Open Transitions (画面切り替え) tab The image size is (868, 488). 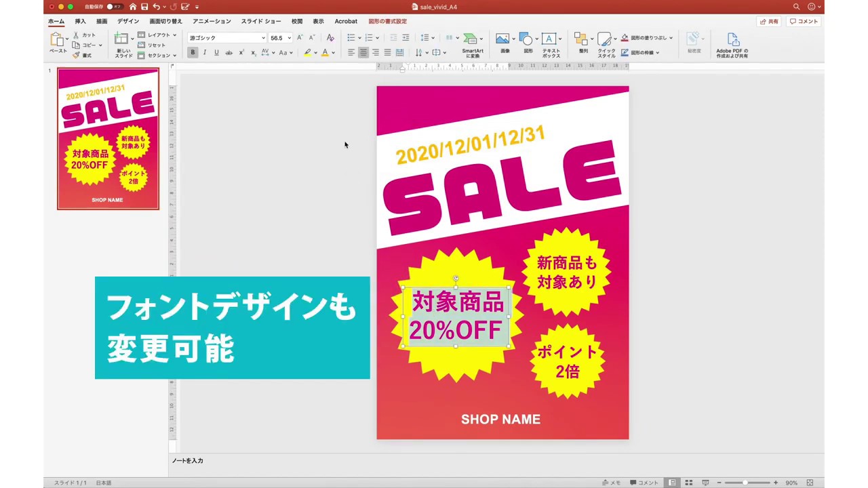pyautogui.click(x=166, y=22)
